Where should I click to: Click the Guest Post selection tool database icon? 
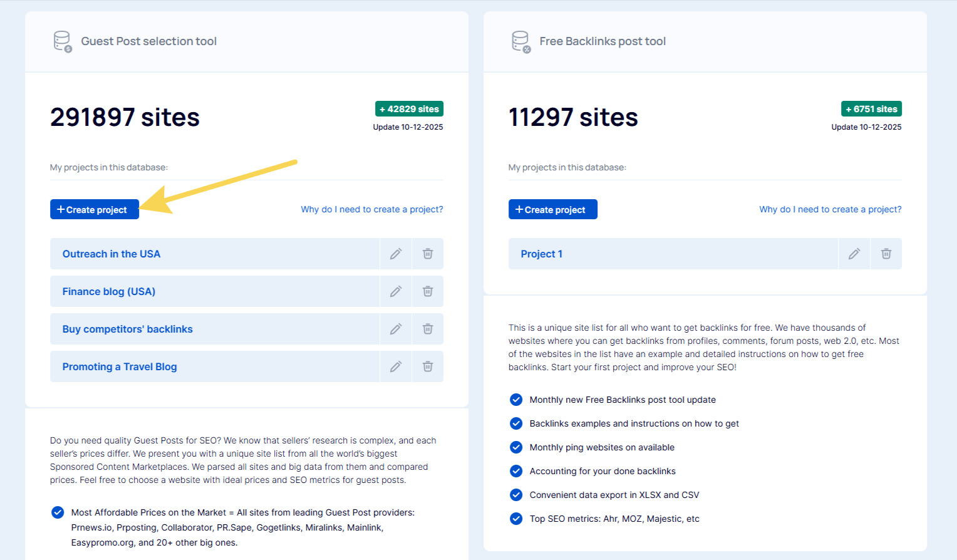62,41
